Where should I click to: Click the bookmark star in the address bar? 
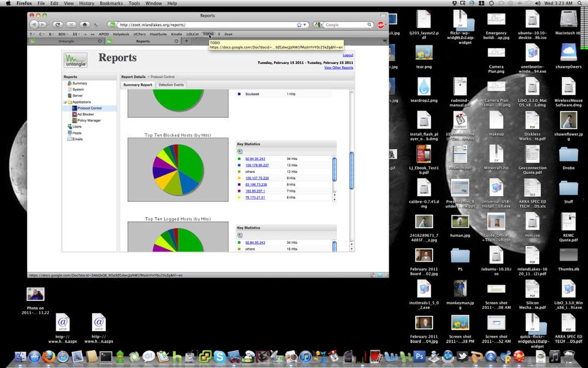(299, 25)
